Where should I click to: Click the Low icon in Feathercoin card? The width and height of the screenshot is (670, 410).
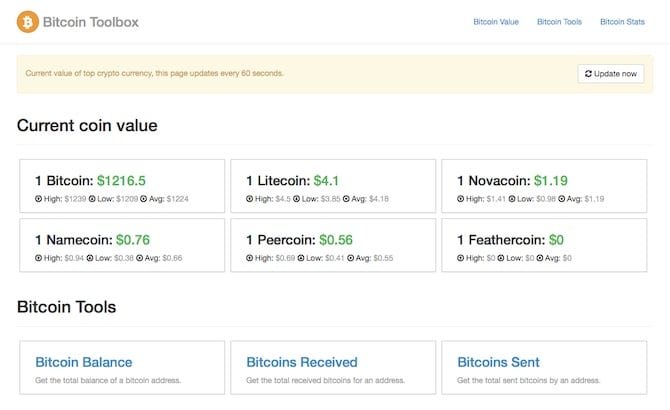501,258
